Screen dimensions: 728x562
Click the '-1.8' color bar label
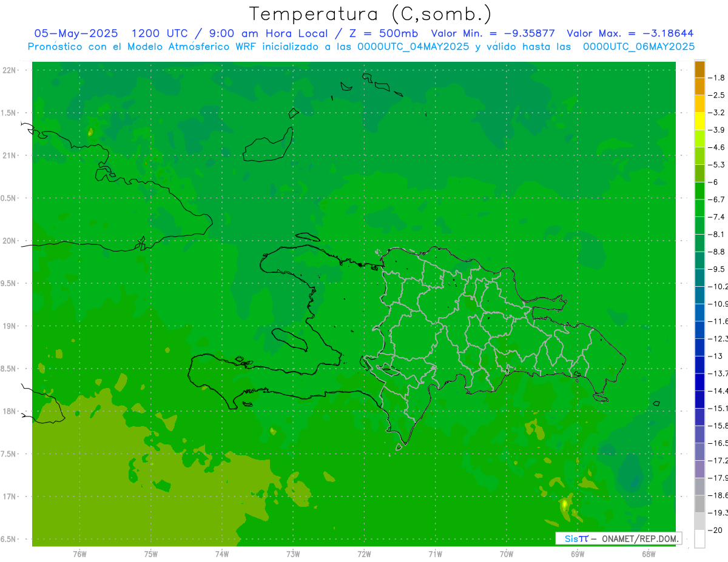(718, 78)
